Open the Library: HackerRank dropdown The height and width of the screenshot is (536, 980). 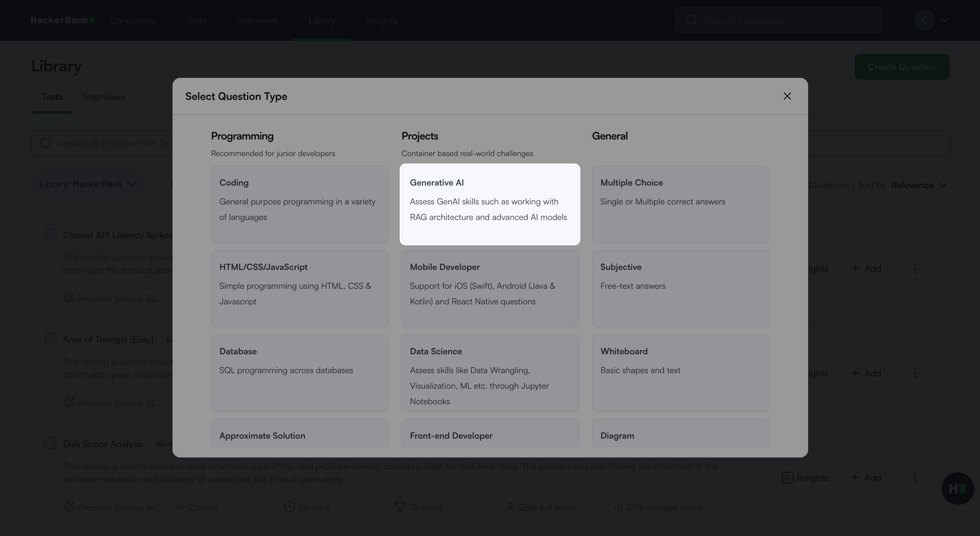[x=88, y=184]
